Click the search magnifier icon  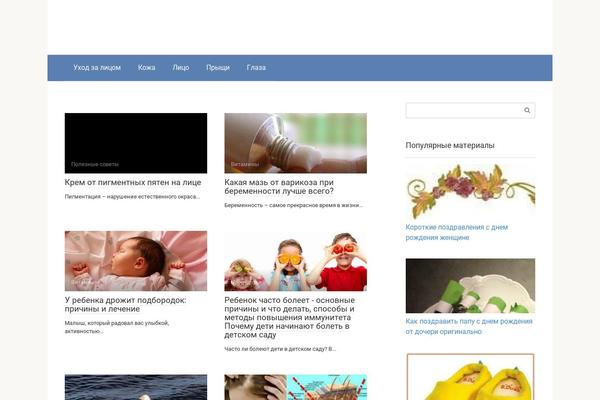click(527, 110)
